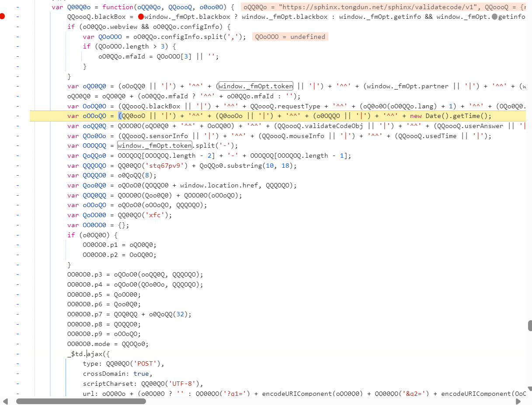Click the '.p9' assignment line
Screen dimensions: 532x405
point(104,334)
